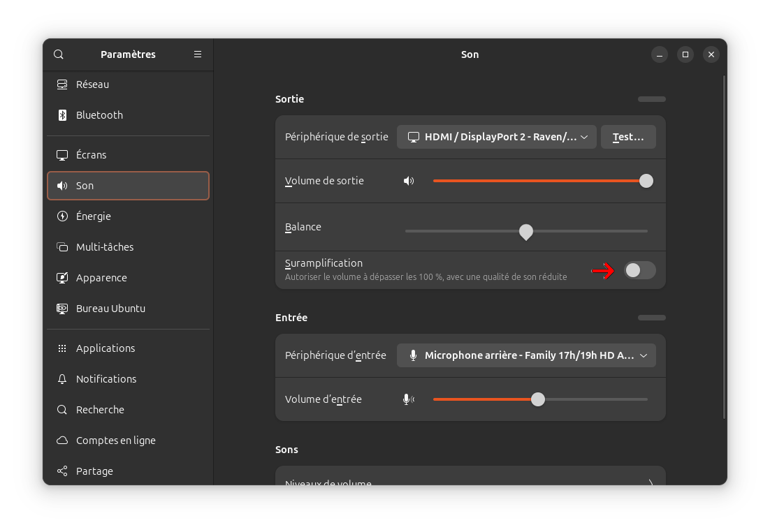Click the Apparence icon
The height and width of the screenshot is (532, 770).
pos(62,278)
